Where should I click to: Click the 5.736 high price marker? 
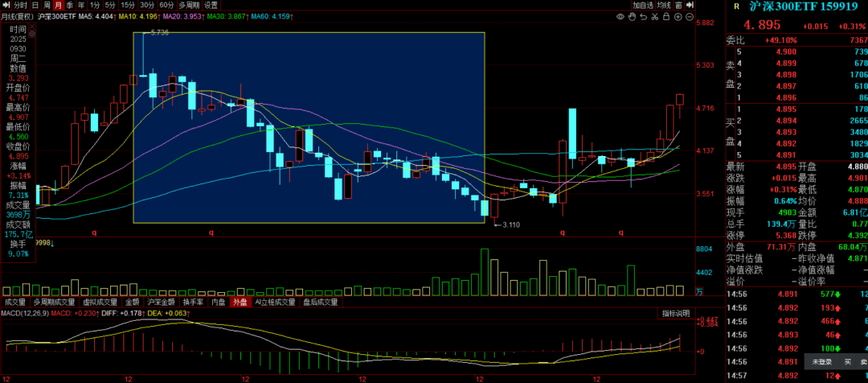[x=158, y=32]
